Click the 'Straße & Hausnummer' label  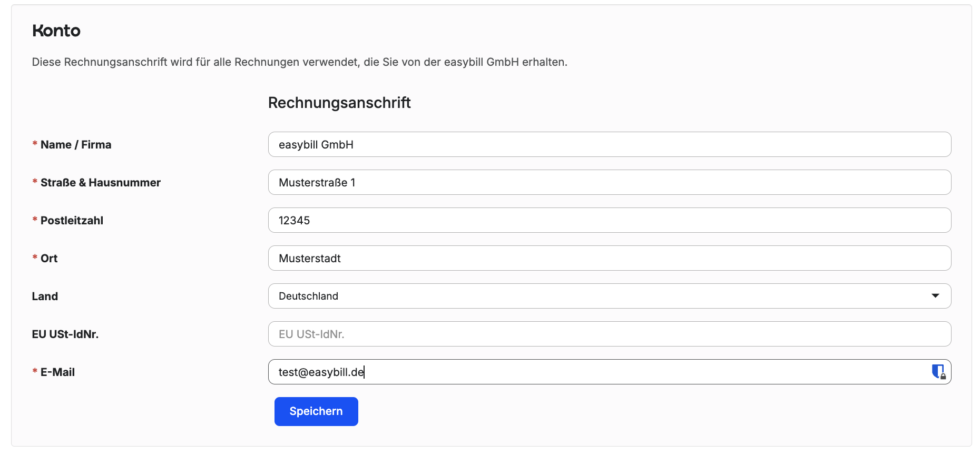click(101, 183)
